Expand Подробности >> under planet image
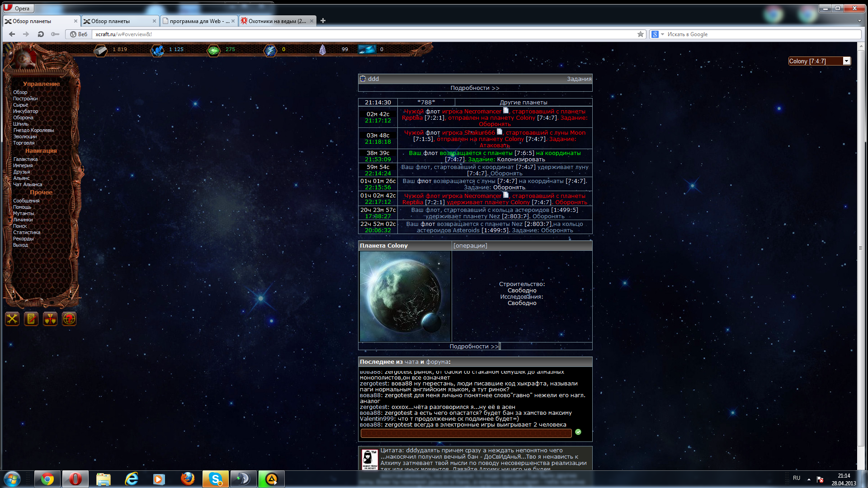 click(x=474, y=347)
